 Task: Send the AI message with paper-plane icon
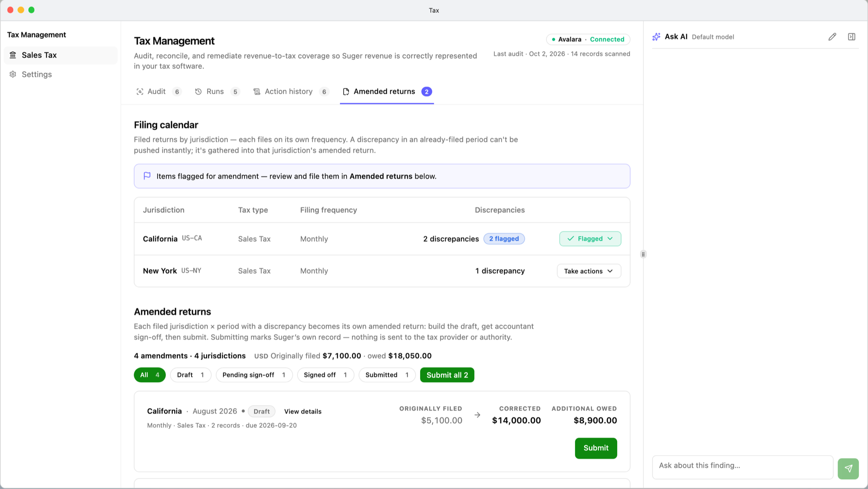[x=848, y=469]
